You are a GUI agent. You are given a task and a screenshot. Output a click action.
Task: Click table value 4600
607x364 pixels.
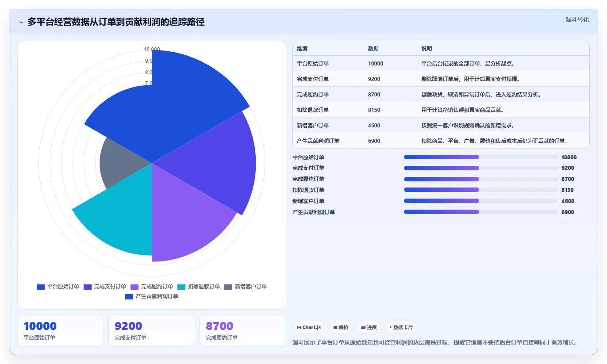click(x=374, y=126)
